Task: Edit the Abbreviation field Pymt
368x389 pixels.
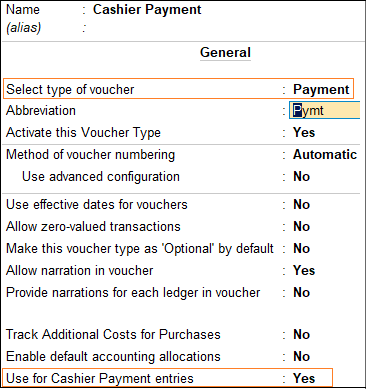Action: coord(325,110)
